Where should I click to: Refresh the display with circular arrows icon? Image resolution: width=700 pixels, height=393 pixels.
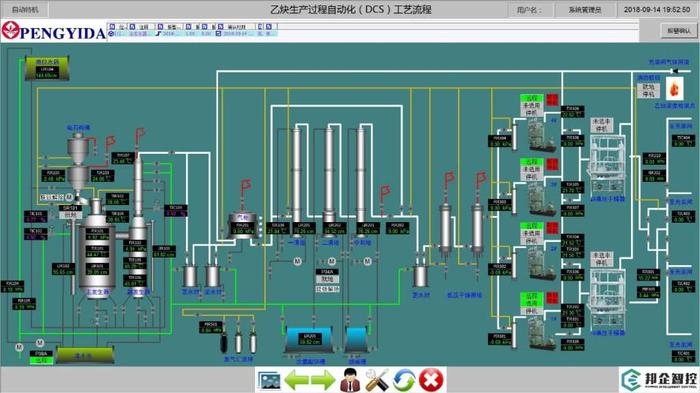coord(404,380)
